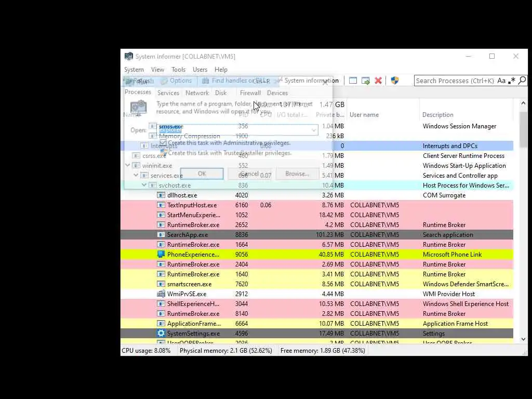Click the Search Processes input field
This screenshot has height=399, width=532.
coord(455,81)
